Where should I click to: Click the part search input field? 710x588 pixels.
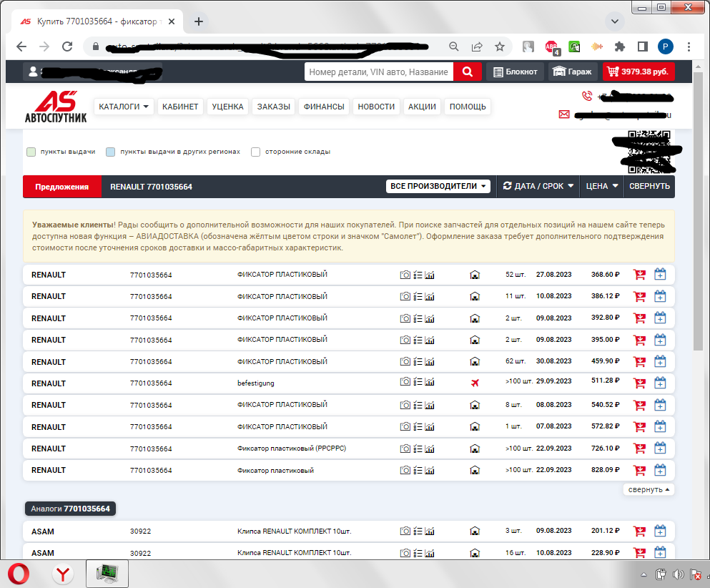point(379,72)
